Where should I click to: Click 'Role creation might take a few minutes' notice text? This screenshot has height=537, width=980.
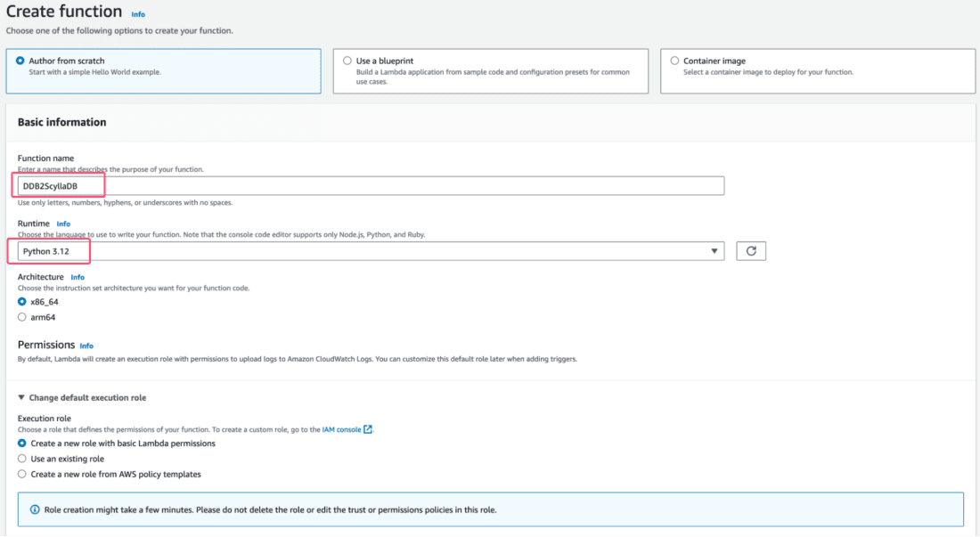pos(271,509)
